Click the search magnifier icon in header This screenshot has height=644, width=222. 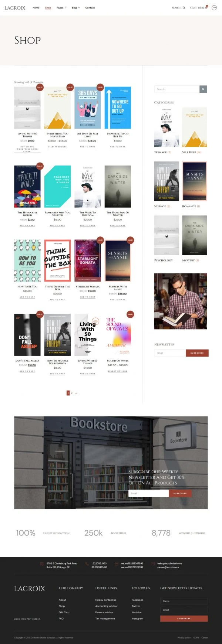[184, 8]
